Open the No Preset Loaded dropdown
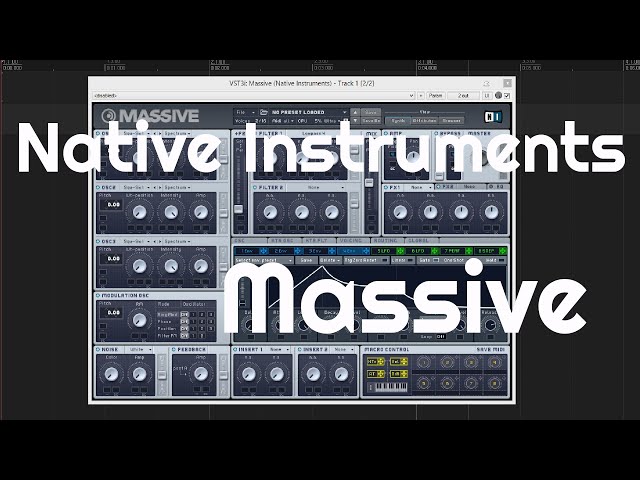The height and width of the screenshot is (480, 640). [x=309, y=112]
